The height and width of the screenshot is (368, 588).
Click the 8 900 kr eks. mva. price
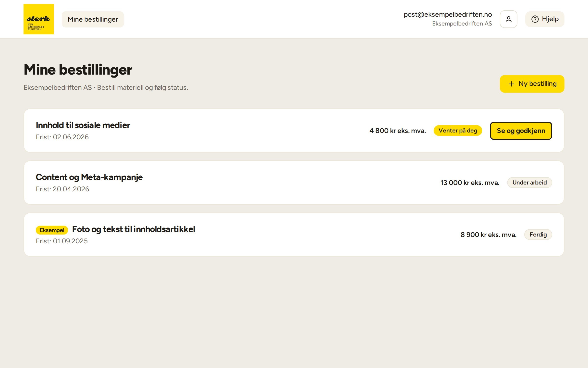tap(488, 235)
